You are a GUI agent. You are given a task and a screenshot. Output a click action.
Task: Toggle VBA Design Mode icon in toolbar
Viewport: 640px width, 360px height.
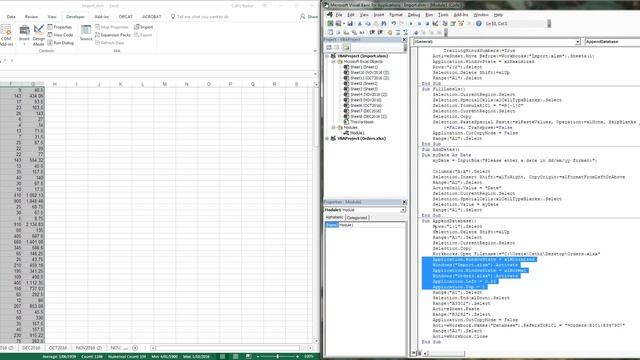(x=436, y=24)
